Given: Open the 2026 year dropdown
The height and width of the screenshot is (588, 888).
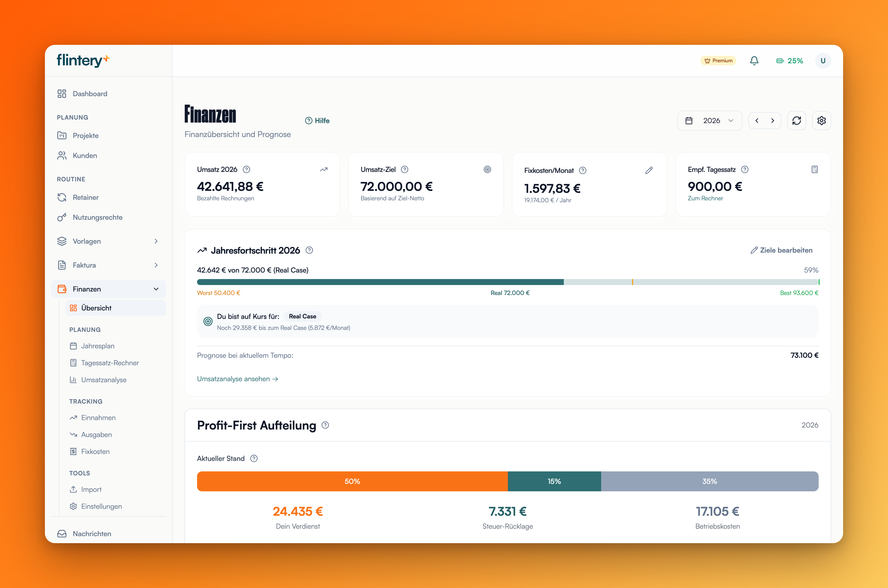Looking at the screenshot, I should 709,120.
